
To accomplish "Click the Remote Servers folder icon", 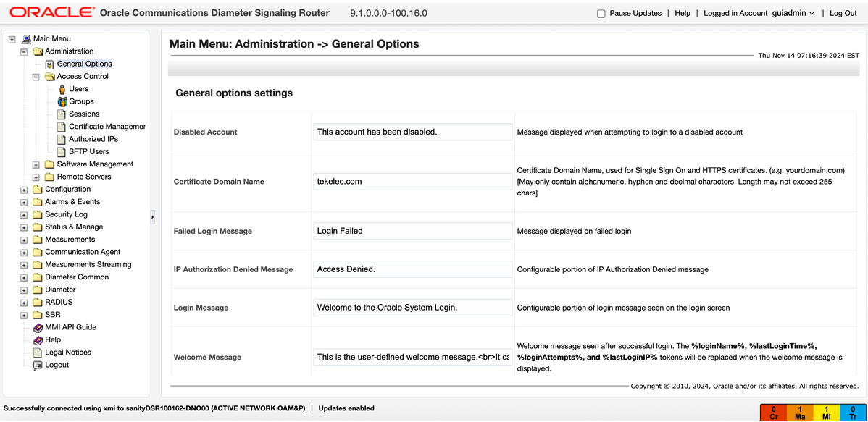I will click(49, 177).
